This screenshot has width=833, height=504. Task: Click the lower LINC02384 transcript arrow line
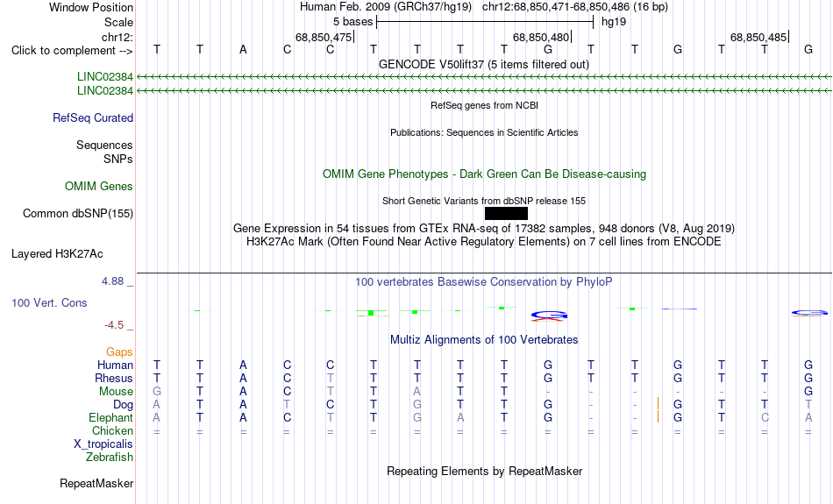[484, 91]
